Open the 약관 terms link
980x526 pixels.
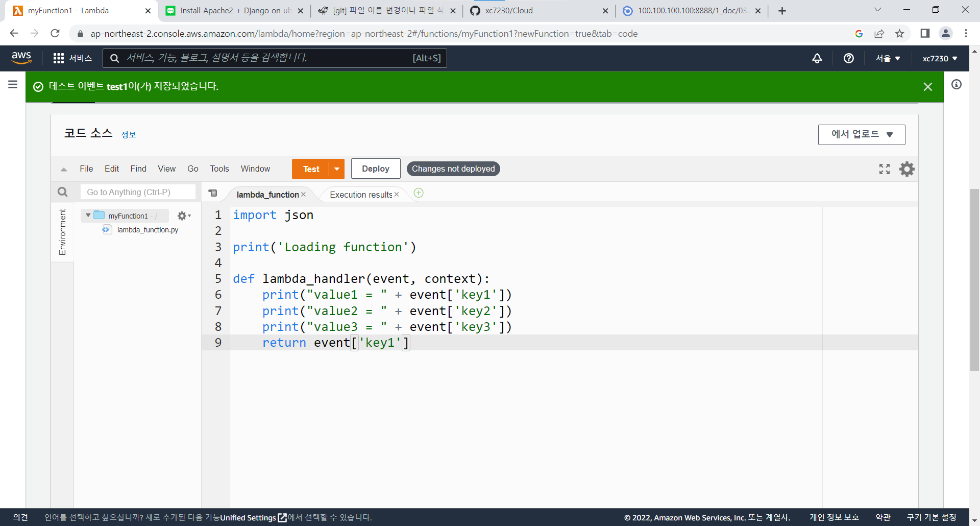coord(883,517)
